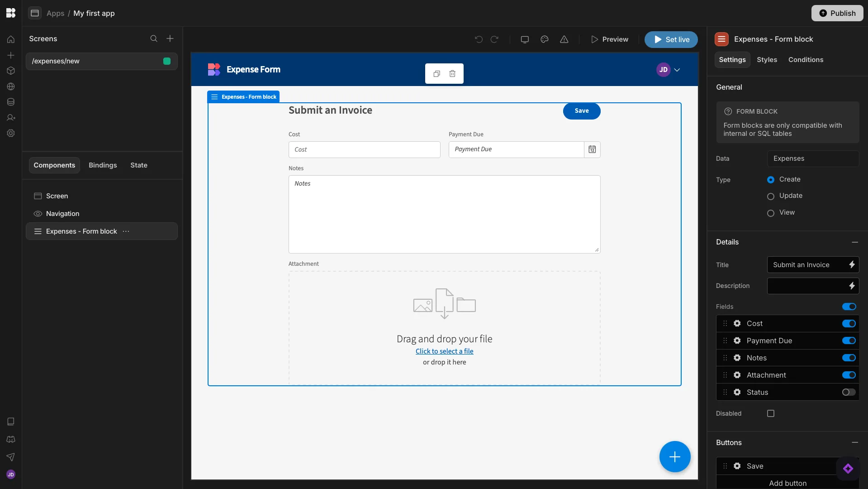This screenshot has height=489, width=868.
Task: Switch to the Styles tab
Action: [x=767, y=60]
